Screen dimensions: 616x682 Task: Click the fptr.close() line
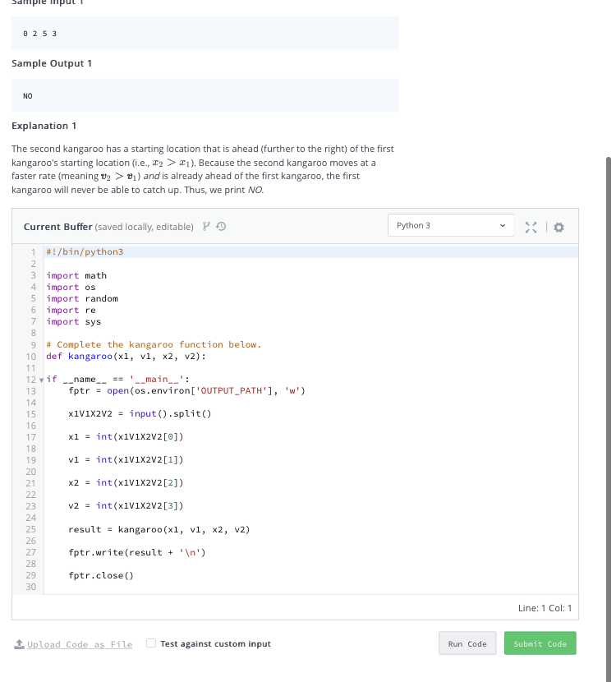click(101, 575)
